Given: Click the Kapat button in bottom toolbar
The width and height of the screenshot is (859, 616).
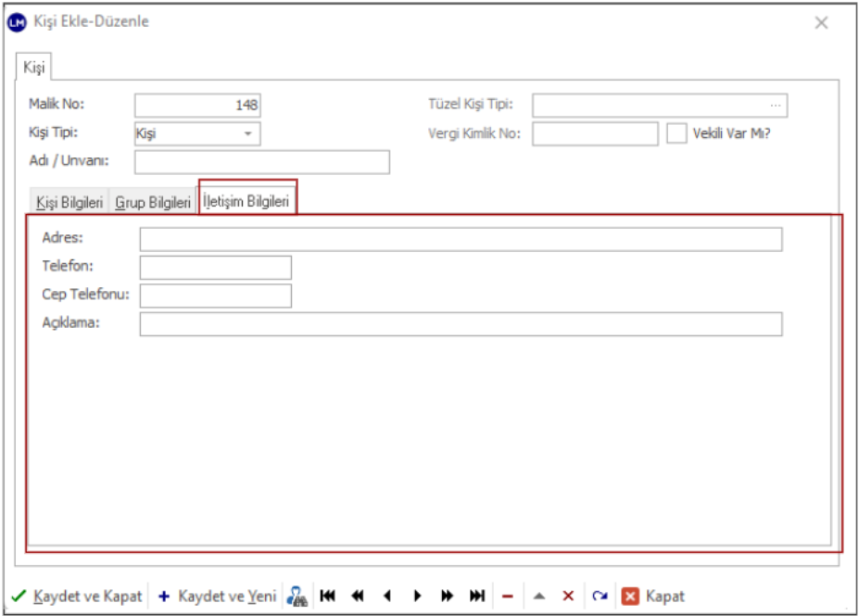Looking at the screenshot, I should [654, 596].
